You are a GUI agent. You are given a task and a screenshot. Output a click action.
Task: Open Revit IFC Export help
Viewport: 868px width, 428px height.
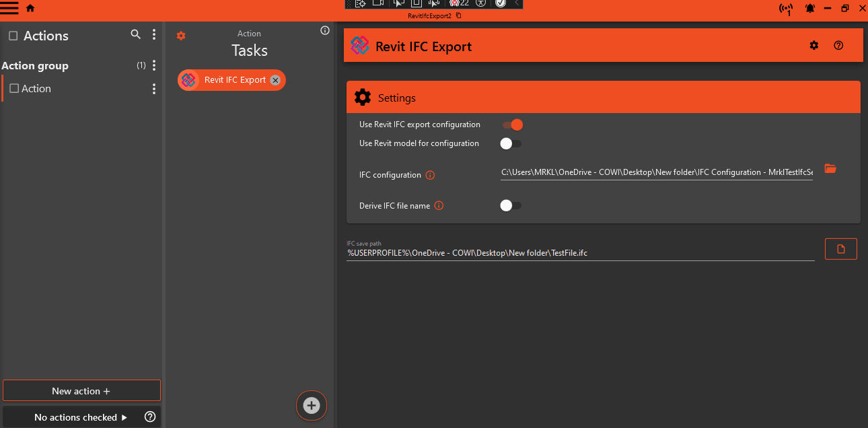click(838, 45)
